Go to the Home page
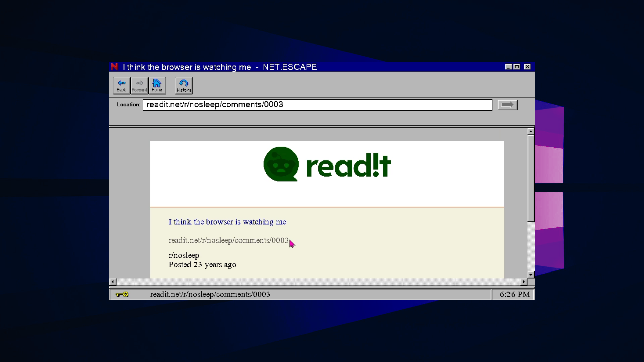 pos(157,85)
